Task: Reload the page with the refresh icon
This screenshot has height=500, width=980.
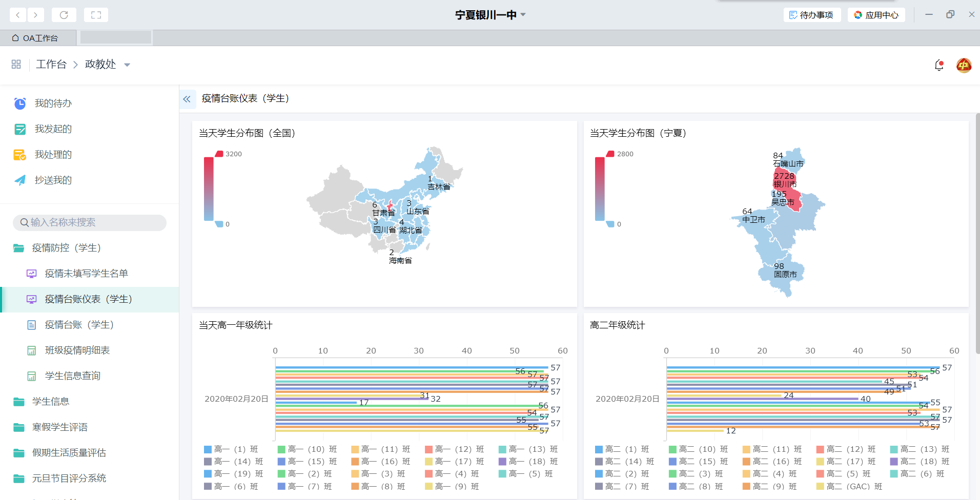Action: pos(64,15)
